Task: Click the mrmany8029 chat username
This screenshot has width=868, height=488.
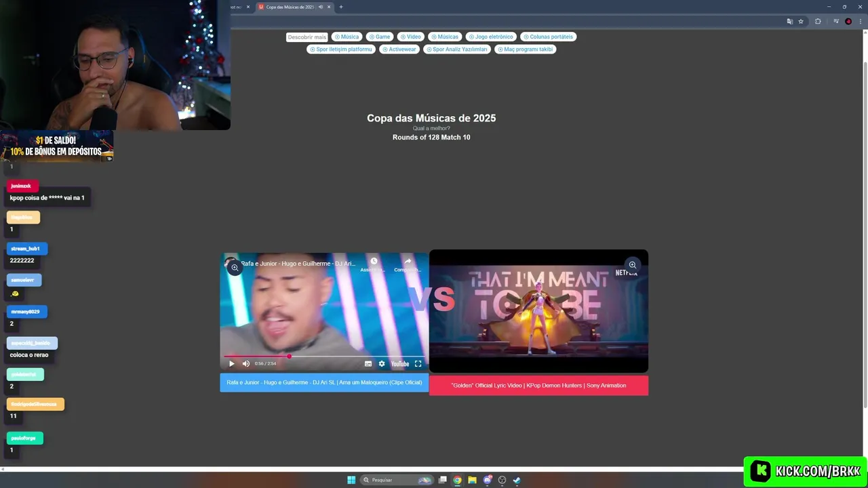Action: pyautogui.click(x=26, y=312)
